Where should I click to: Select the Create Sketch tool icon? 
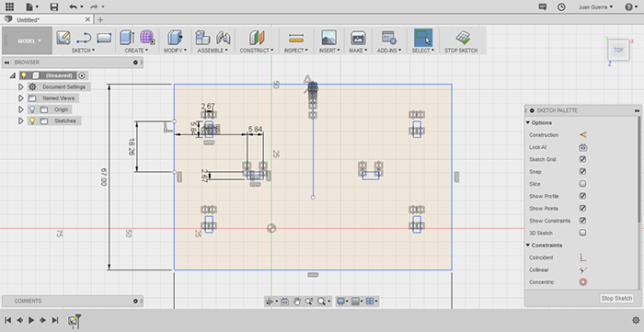(x=63, y=38)
